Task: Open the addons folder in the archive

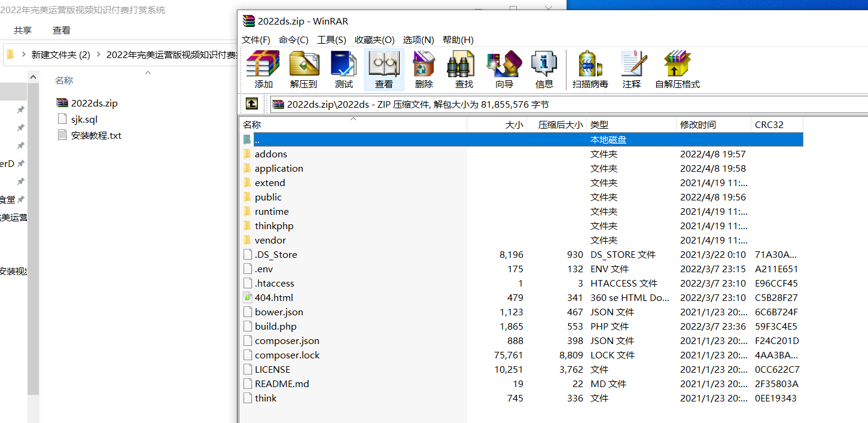Action: pos(270,154)
